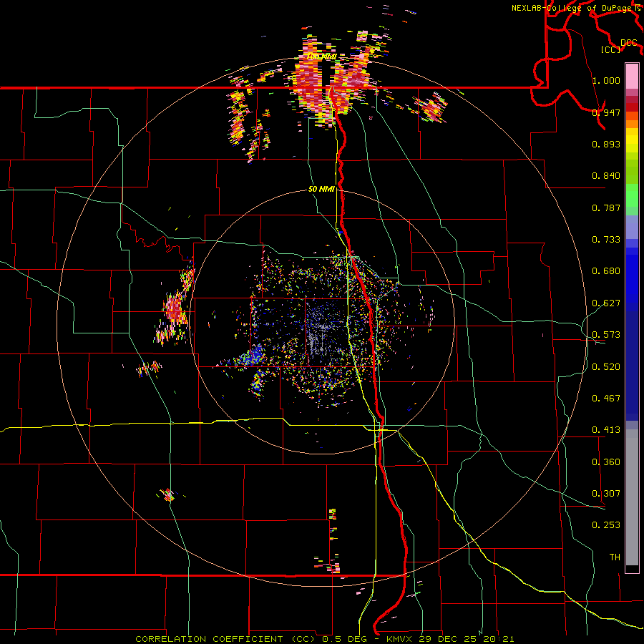This screenshot has height=644, width=644.
Task: Select the 0.840 scale value
Action: click(606, 176)
